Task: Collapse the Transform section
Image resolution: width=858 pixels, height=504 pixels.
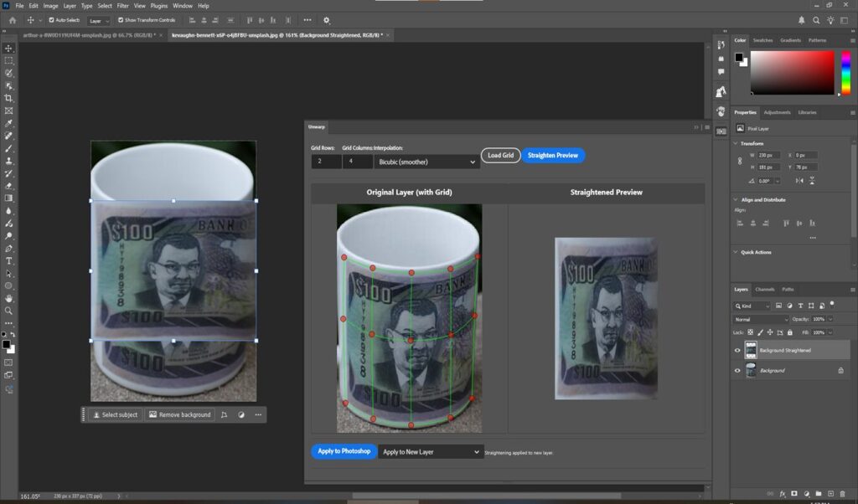Action: pyautogui.click(x=736, y=143)
